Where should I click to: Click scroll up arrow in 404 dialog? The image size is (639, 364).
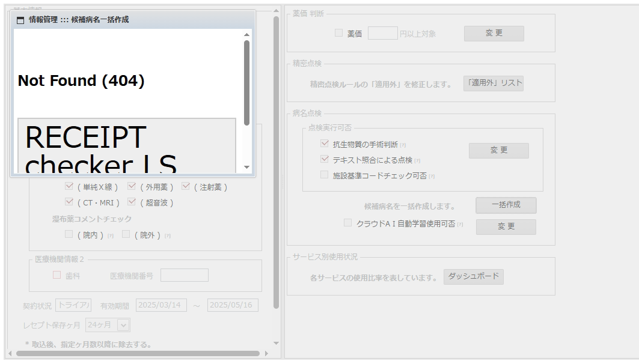click(x=246, y=35)
